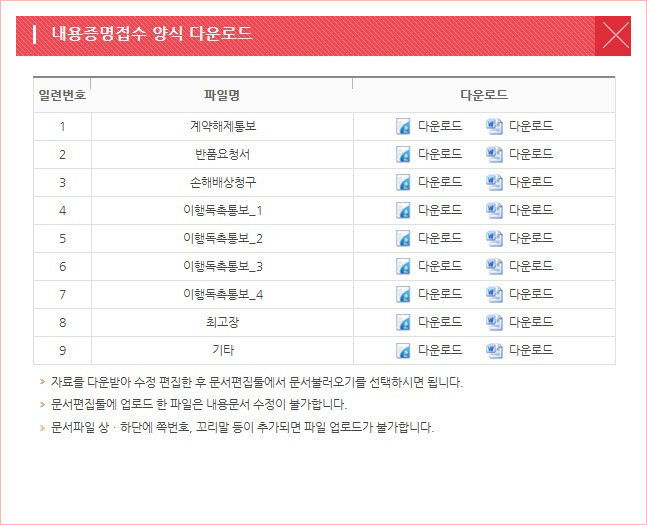The height and width of the screenshot is (525, 647).
Task: Click 다운로드 link beside Word icon for 이행독촉통보_3
Action: point(531,266)
